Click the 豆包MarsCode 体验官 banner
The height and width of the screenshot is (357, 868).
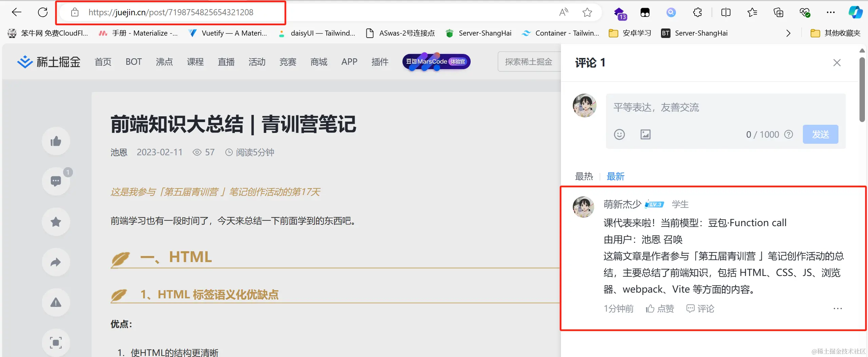[x=436, y=62]
